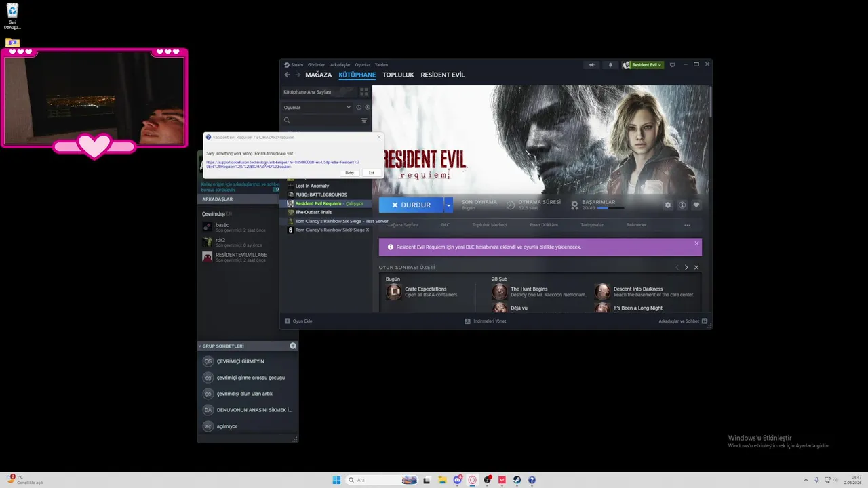The width and height of the screenshot is (868, 488).
Task: Open the Görünüm menu
Action: coord(317,65)
